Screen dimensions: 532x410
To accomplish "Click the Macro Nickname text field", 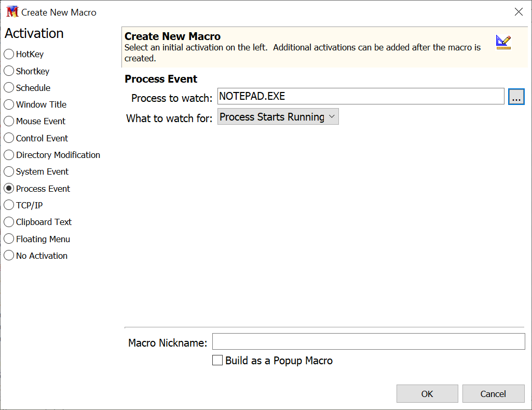I will [x=369, y=342].
